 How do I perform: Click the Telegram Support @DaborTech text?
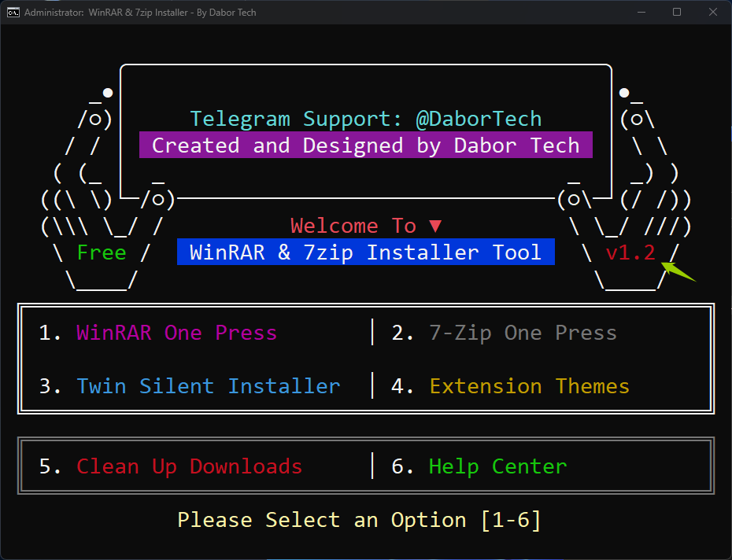pos(365,119)
